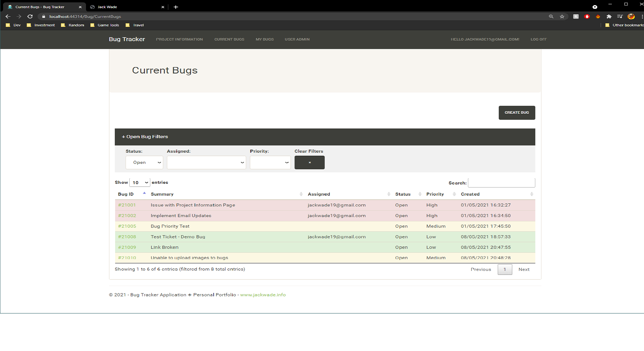Click the zoom magnifier icon in address bar
This screenshot has height=351, width=644.
click(551, 16)
